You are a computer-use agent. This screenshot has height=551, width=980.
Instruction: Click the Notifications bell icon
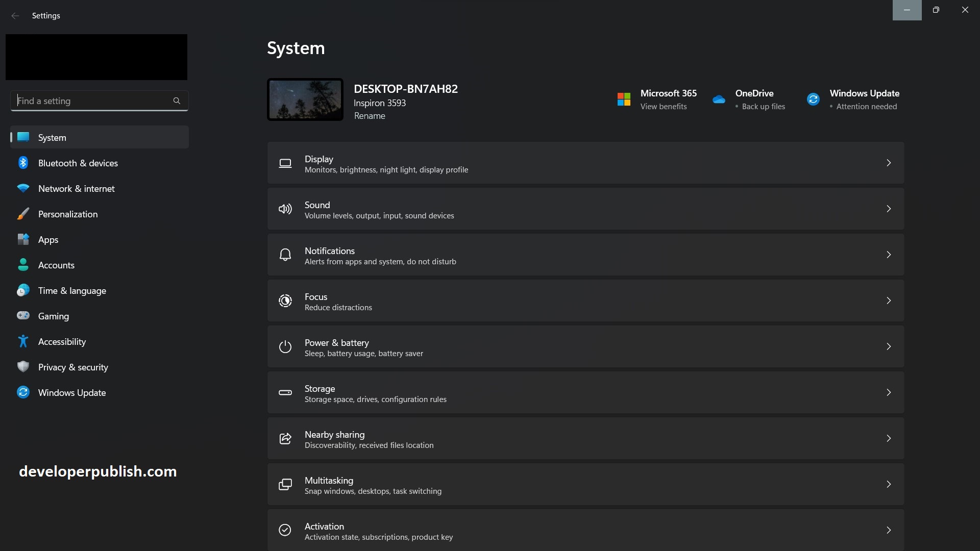pyautogui.click(x=285, y=255)
